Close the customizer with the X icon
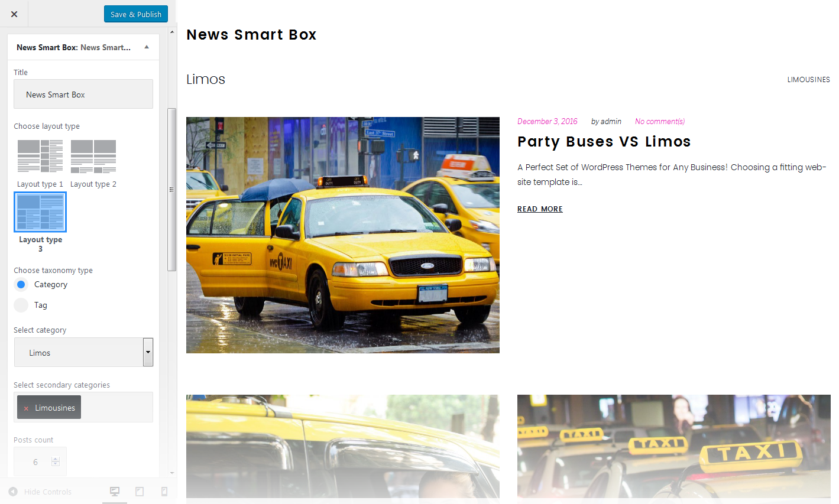 pyautogui.click(x=14, y=14)
